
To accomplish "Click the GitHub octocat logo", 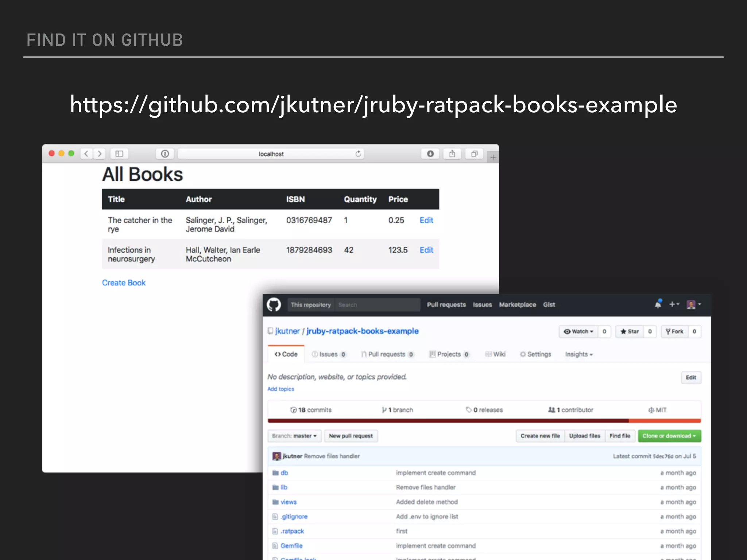I will tap(274, 304).
